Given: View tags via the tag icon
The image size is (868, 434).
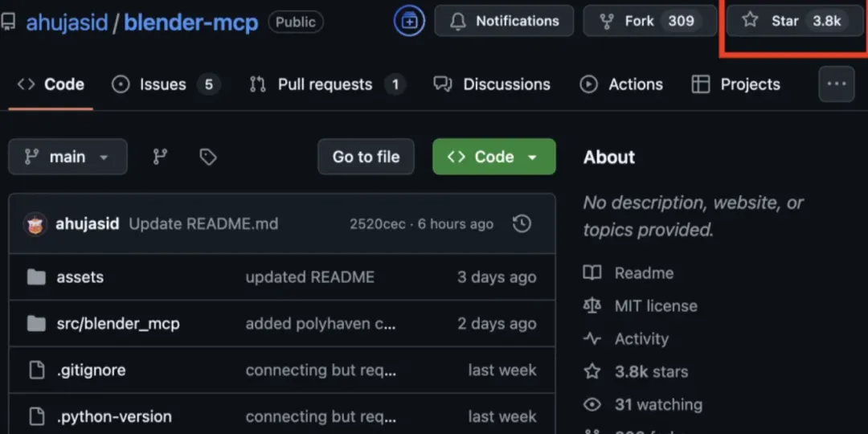Looking at the screenshot, I should click(x=208, y=158).
